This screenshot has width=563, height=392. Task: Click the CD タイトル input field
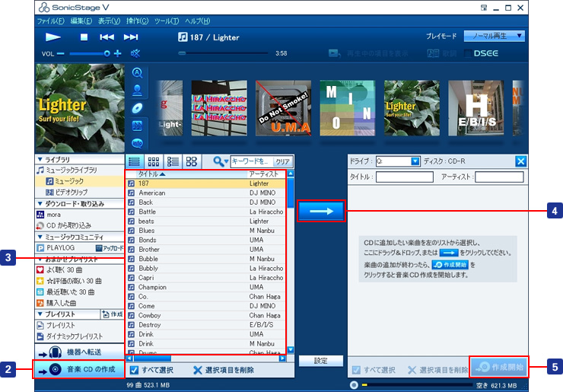[x=405, y=177]
